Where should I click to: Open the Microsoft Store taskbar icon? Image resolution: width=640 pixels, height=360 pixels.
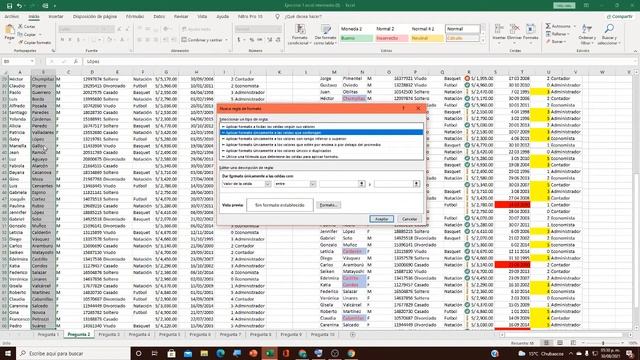pos(171,353)
